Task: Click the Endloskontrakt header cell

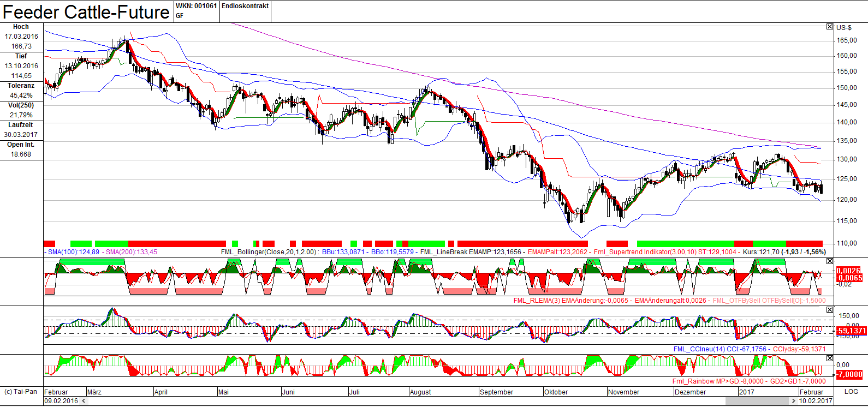Action: coord(245,6)
